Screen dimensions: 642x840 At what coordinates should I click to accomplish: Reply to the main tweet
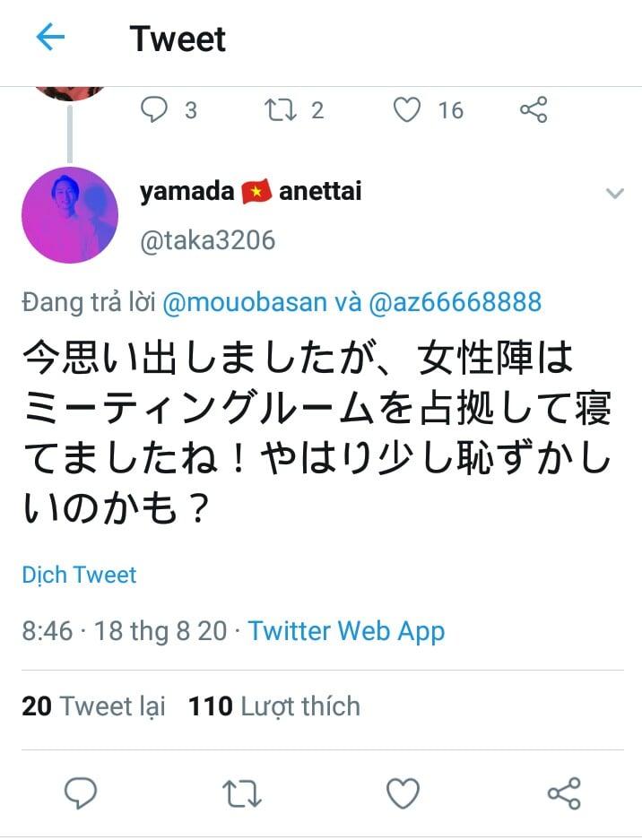pos(81,793)
